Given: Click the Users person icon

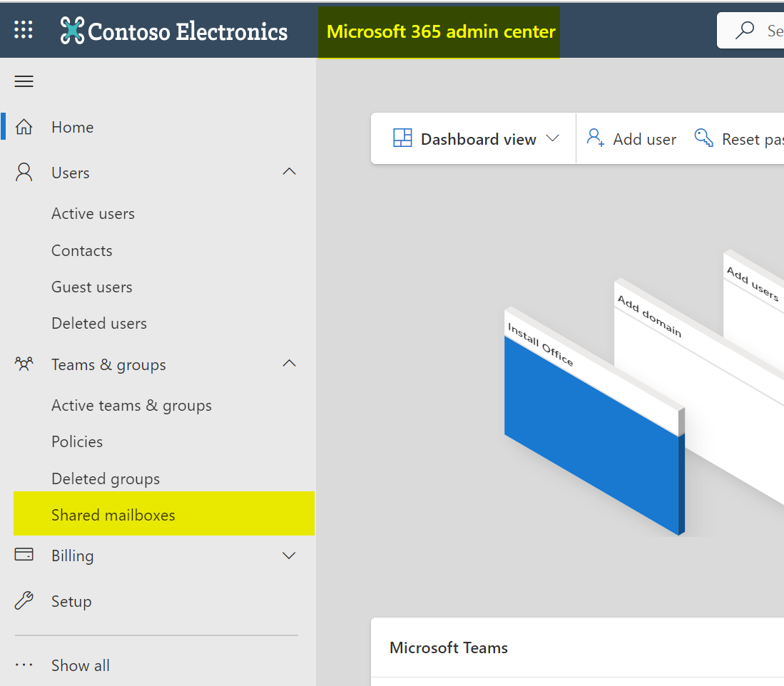Looking at the screenshot, I should coord(24,173).
